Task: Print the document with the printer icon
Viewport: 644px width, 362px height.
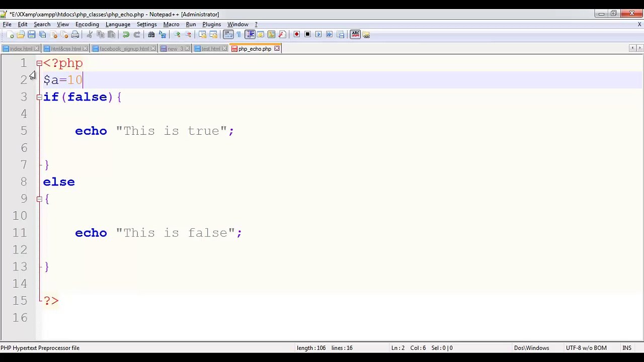Action: (x=75, y=35)
